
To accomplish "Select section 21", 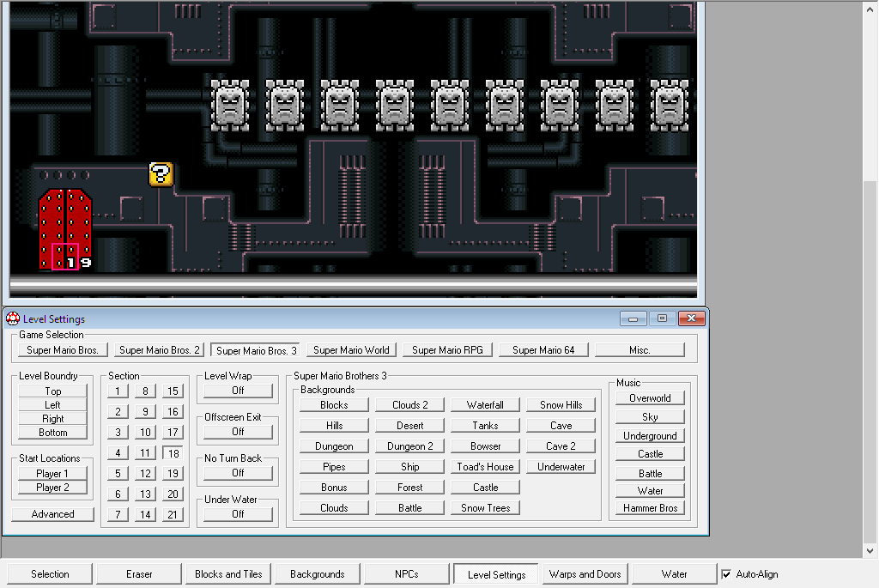I will pos(173,514).
